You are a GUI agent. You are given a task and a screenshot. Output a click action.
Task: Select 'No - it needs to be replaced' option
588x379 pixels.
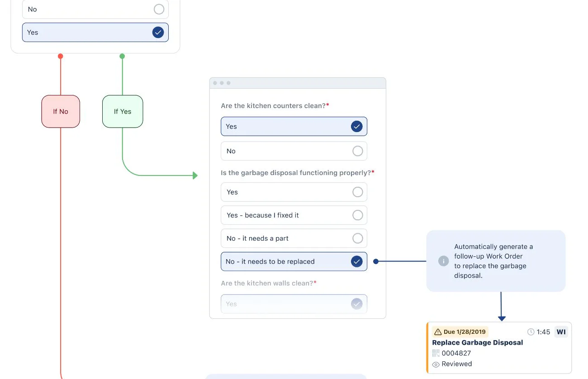coord(294,261)
